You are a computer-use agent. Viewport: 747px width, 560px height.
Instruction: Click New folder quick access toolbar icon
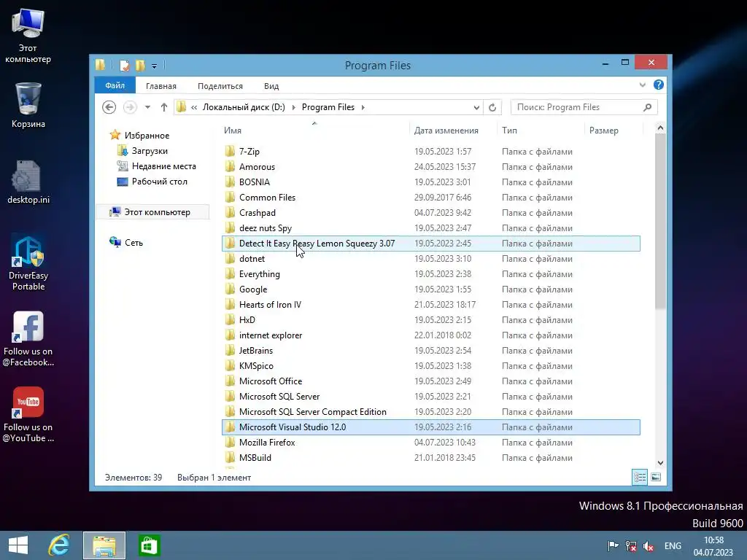140,65
